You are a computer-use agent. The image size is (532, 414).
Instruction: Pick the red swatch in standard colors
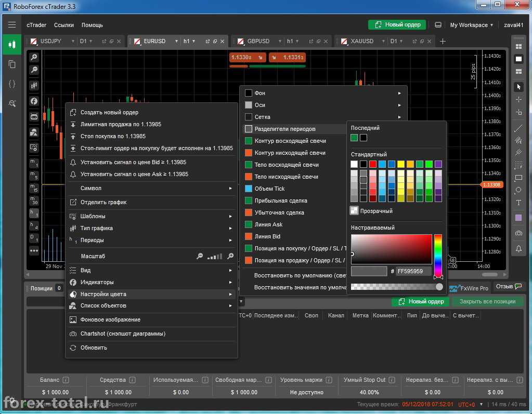[x=373, y=164]
